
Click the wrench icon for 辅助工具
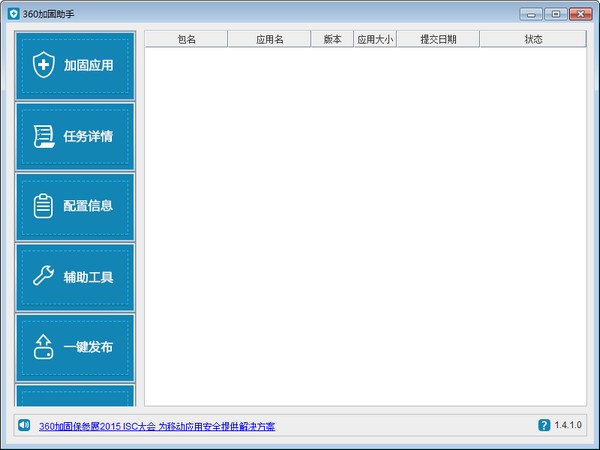(43, 276)
